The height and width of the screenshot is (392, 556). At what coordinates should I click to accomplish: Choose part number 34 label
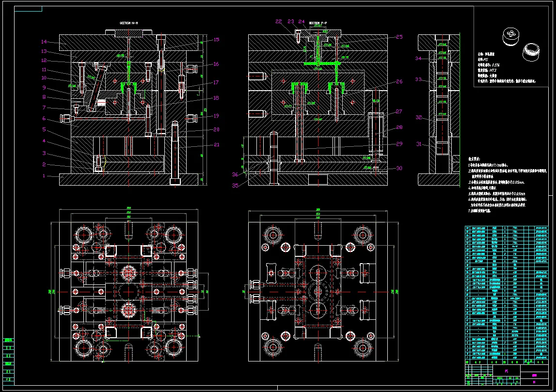(418, 59)
